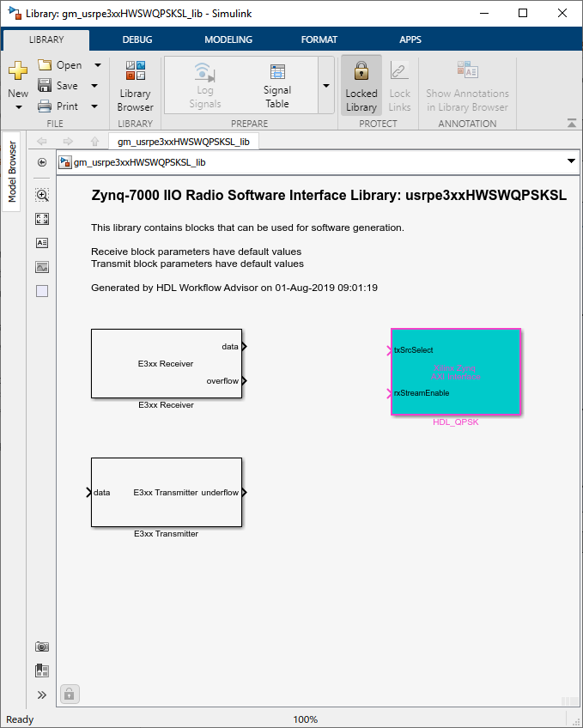The image size is (583, 728).
Task: Open the Model Browser side panel
Action: pyautogui.click(x=12, y=172)
